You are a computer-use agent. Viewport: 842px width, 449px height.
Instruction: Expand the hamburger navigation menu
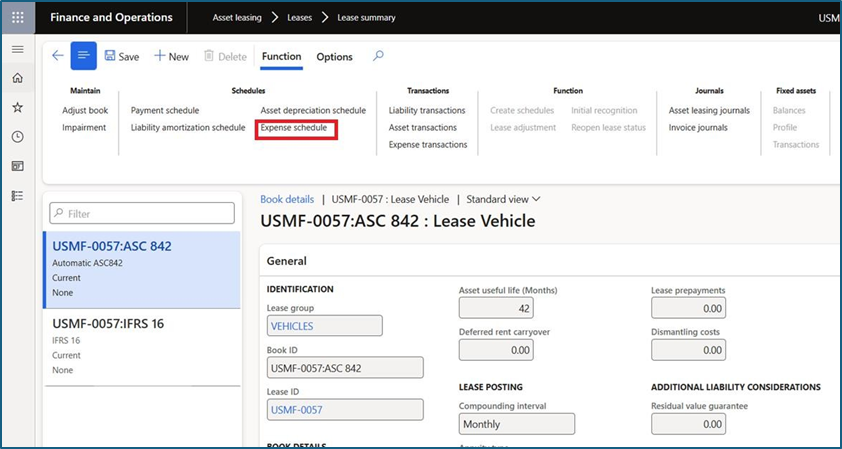(x=17, y=49)
